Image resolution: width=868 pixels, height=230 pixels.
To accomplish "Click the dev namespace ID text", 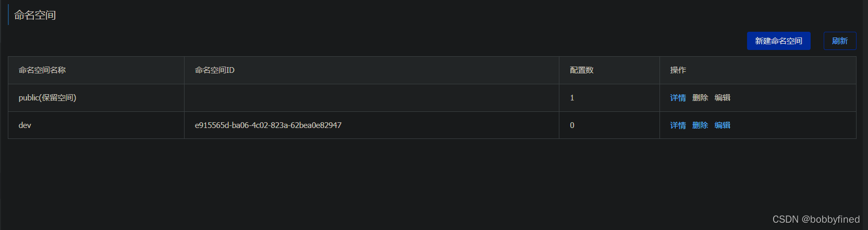I will click(x=268, y=125).
